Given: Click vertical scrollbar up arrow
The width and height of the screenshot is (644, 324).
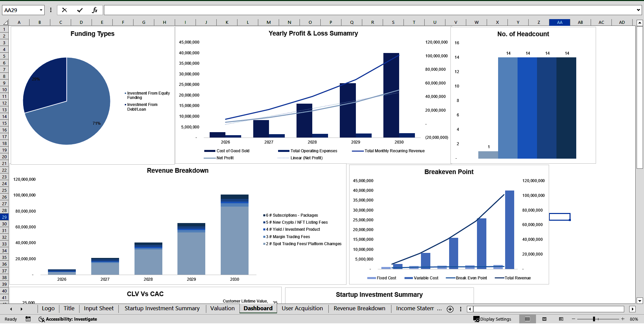Looking at the screenshot, I should [x=640, y=23].
